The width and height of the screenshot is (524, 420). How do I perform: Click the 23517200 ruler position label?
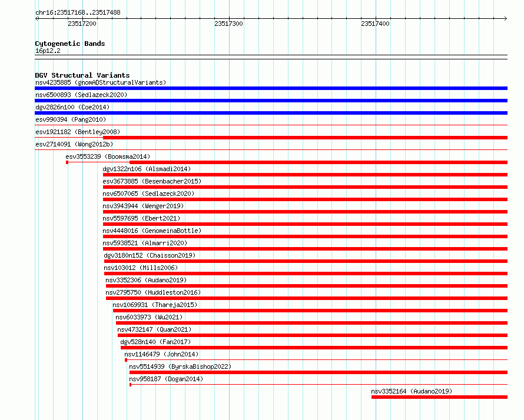[x=82, y=24]
